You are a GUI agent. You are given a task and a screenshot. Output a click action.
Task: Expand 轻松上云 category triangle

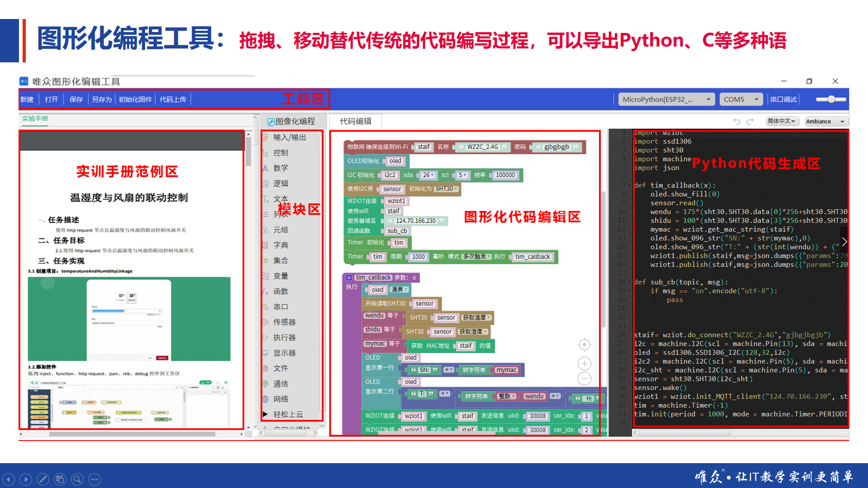pos(265,414)
